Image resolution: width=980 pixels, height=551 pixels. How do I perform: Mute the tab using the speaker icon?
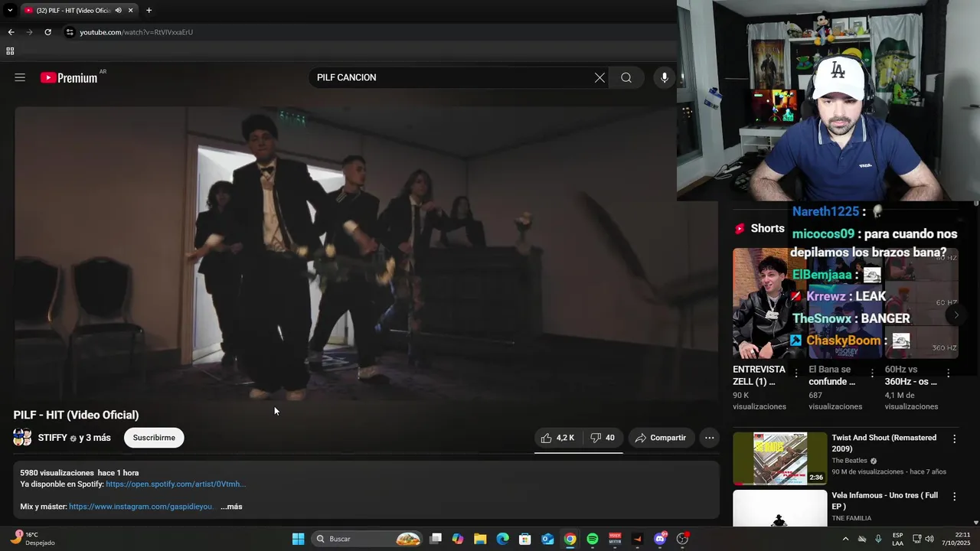[x=118, y=10]
